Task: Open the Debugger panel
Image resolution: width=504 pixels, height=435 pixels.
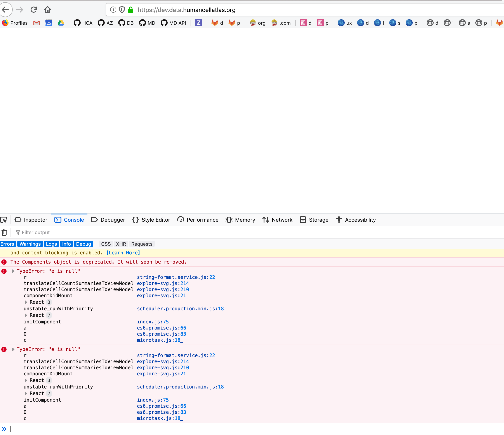Action: coord(108,220)
